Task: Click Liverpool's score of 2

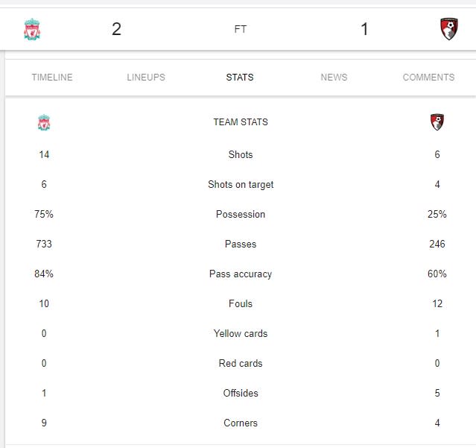Action: click(x=116, y=29)
